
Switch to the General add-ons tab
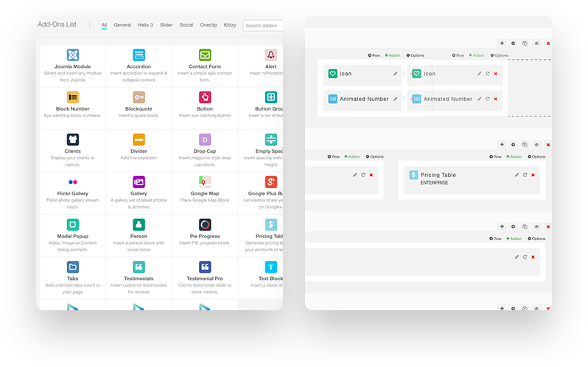pyautogui.click(x=122, y=25)
